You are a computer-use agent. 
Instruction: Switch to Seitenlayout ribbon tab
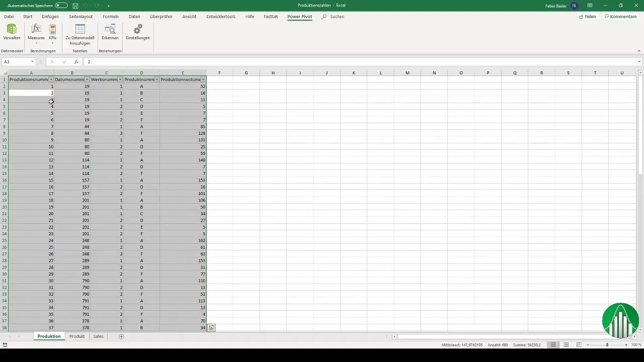coord(80,17)
